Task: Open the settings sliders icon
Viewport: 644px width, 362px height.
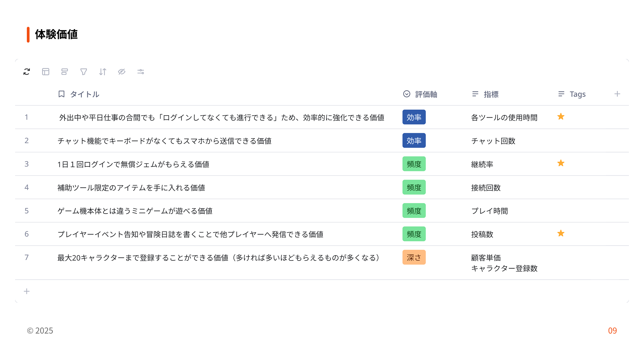Action: [141, 72]
